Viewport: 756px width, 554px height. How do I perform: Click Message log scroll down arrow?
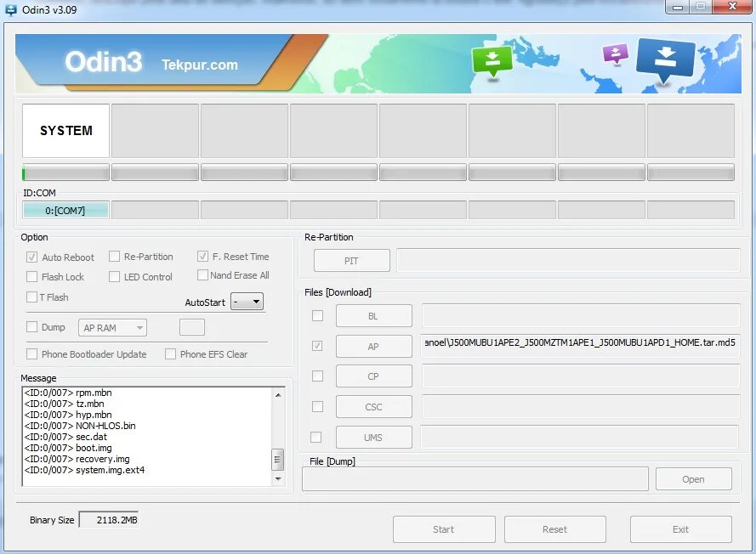point(278,479)
